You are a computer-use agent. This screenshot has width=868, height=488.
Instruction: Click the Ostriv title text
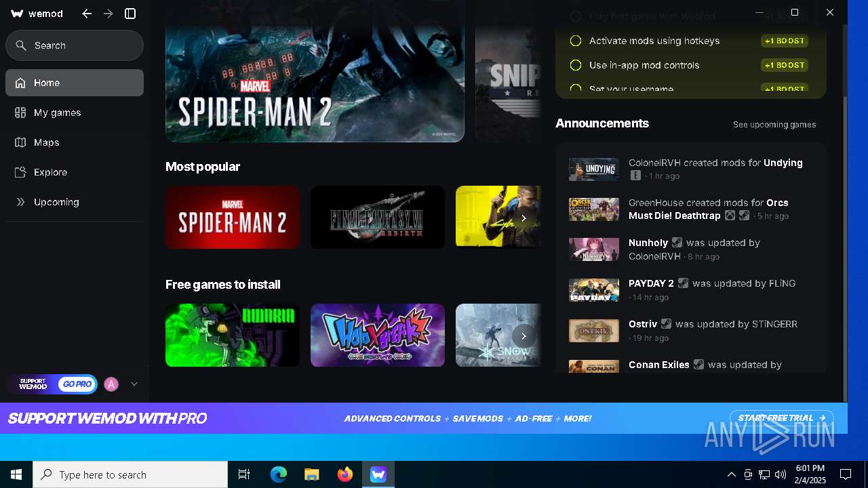[643, 324]
